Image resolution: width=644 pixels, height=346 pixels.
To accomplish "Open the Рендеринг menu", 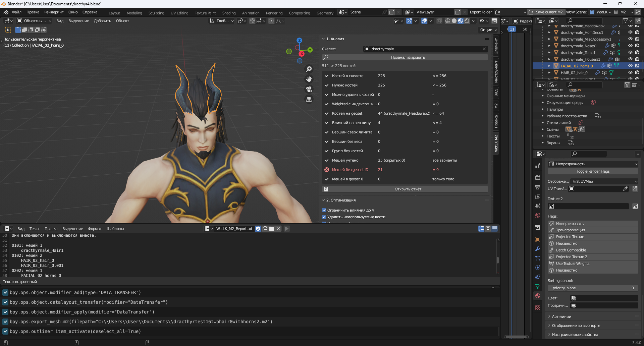I will click(54, 12).
